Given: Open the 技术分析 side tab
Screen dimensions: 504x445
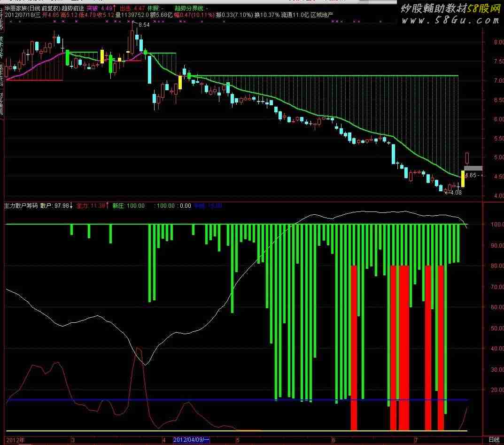Looking at the screenshot, I should 2,47.
